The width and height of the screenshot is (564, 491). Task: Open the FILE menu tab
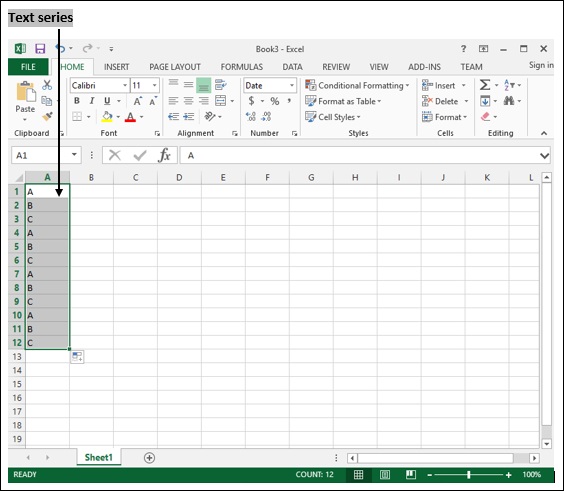point(28,67)
